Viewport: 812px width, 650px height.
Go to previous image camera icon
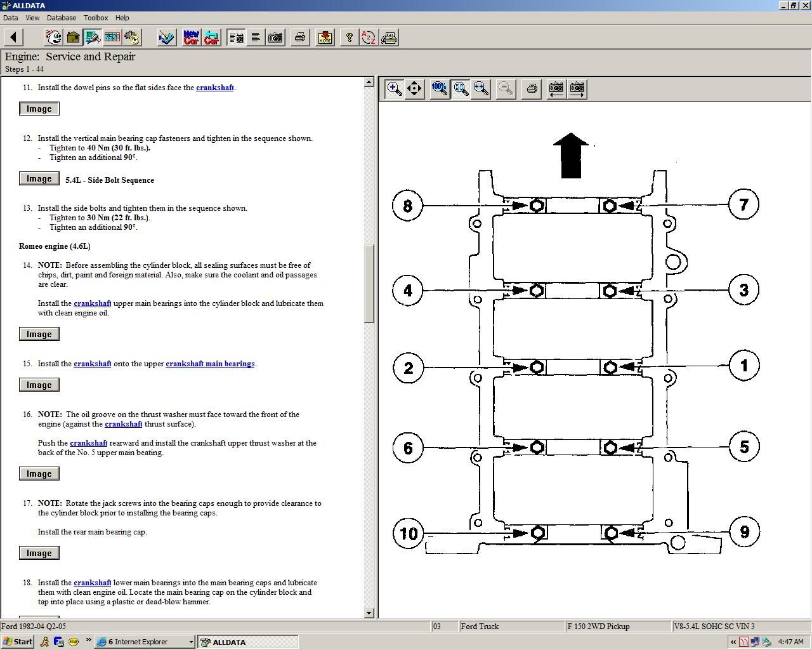point(556,89)
